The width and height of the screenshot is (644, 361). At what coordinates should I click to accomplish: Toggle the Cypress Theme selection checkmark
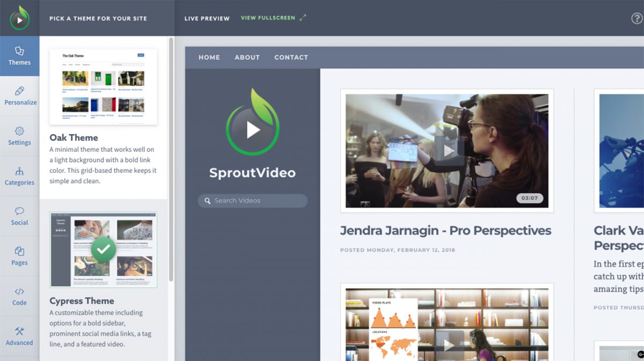coord(104,249)
